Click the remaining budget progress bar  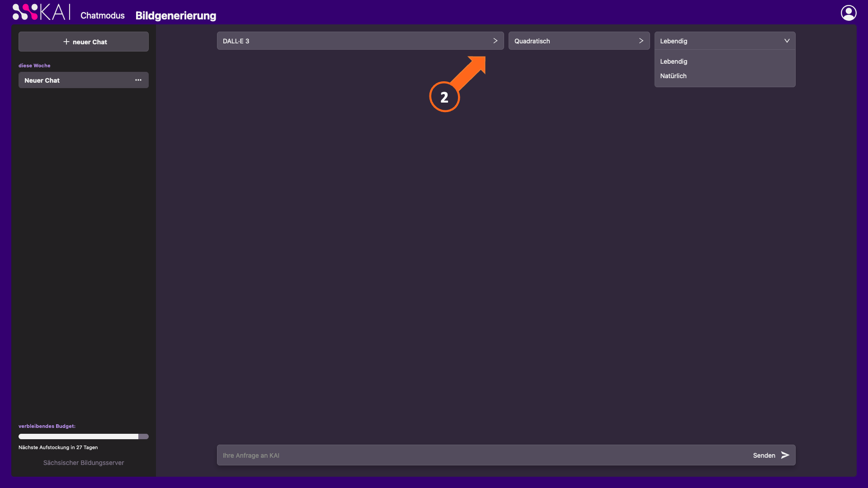[84, 436]
